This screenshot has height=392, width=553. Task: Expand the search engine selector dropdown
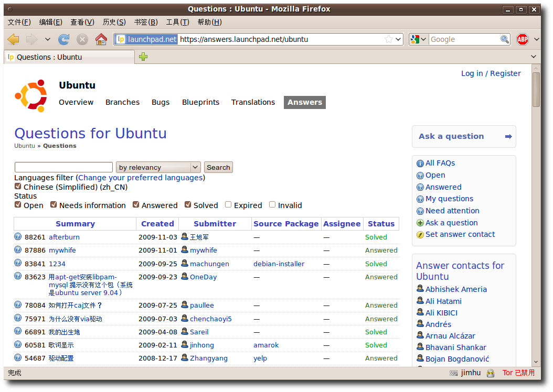(x=419, y=39)
